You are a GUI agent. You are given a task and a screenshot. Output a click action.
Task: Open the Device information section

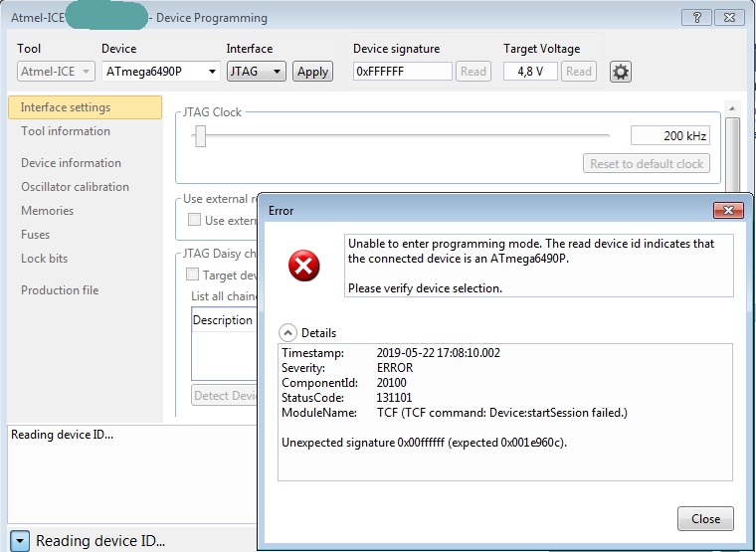(x=71, y=163)
